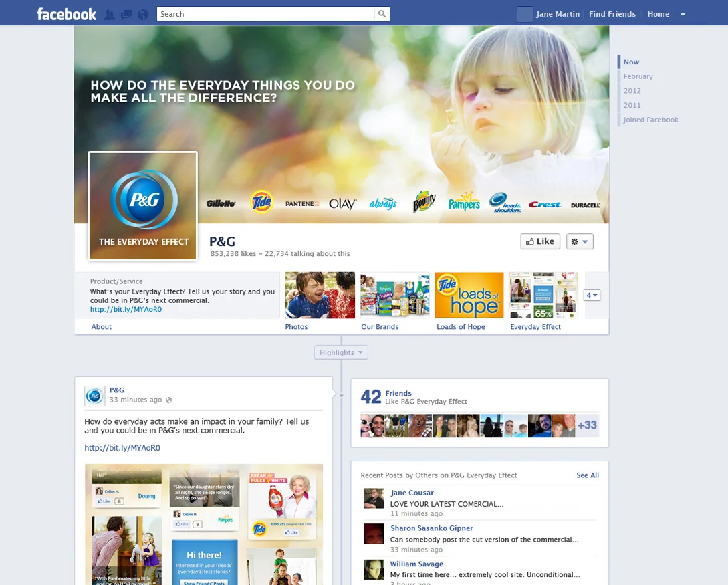Open the friend requests icon
This screenshot has height=585, width=728.
109,13
